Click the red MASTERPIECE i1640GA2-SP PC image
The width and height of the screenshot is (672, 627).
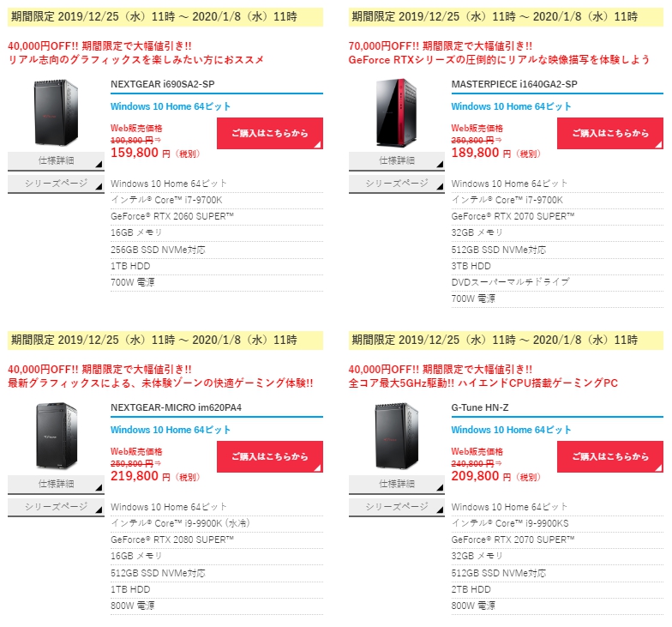point(396,112)
